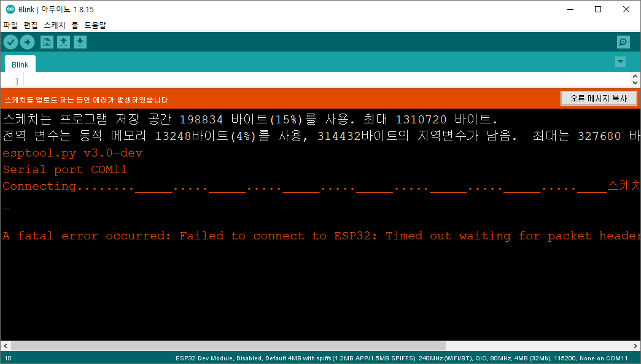This screenshot has width=641, height=364.
Task: Click the Verify sketch checkmark icon
Action: pyautogui.click(x=10, y=42)
